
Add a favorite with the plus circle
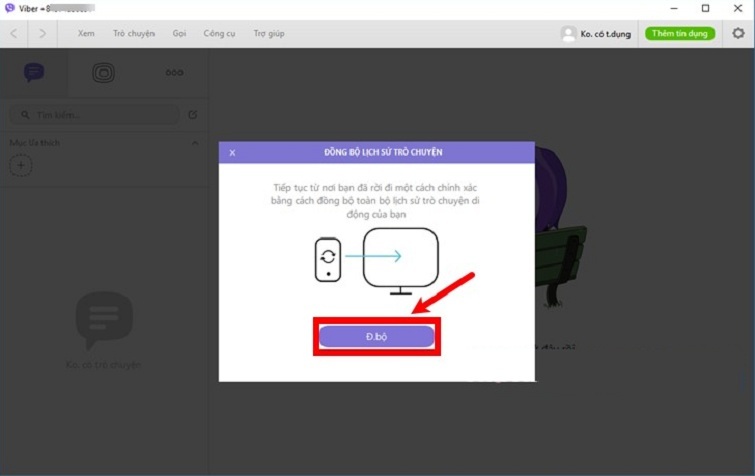[20, 166]
